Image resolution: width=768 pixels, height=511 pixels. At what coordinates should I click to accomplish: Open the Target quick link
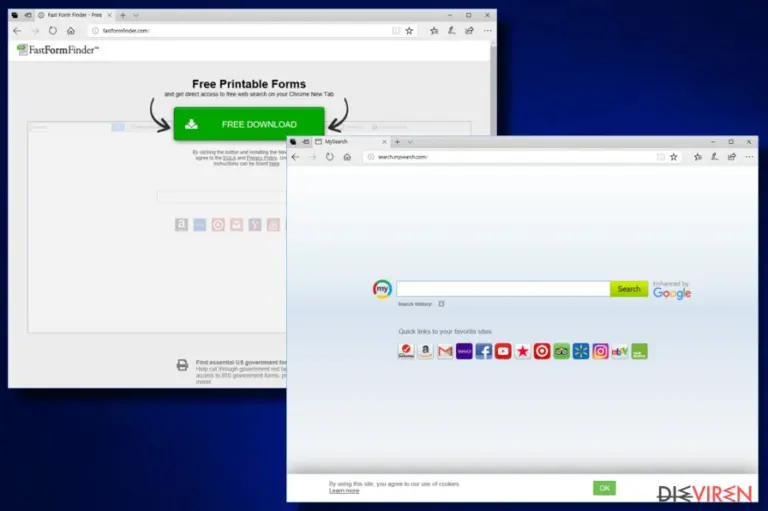click(542, 351)
